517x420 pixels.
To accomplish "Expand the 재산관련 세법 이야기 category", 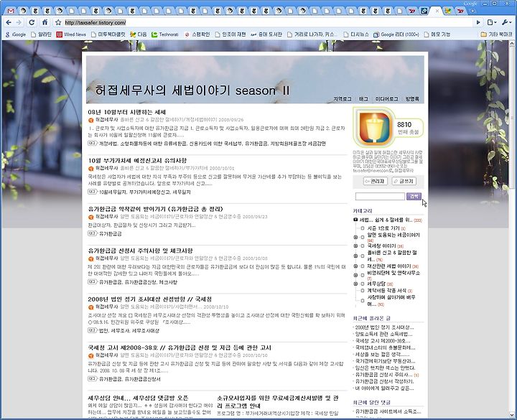I will point(355,266).
